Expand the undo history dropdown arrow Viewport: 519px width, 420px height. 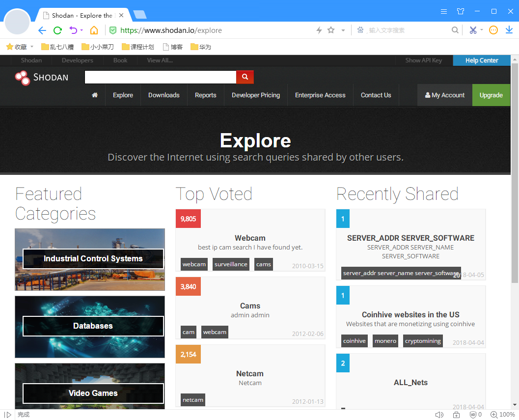(82, 30)
